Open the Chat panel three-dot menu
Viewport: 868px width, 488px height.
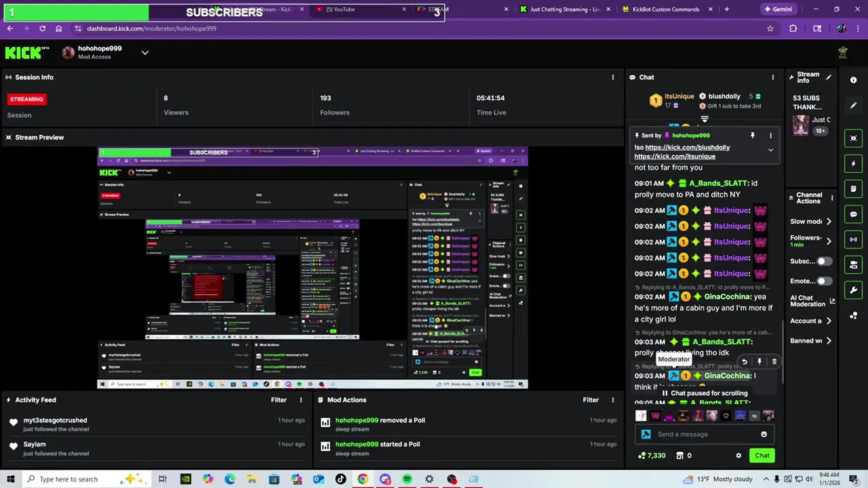(772, 77)
